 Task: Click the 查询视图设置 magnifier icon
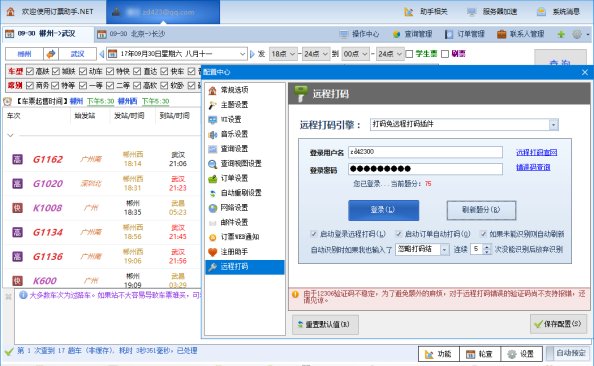point(213,164)
